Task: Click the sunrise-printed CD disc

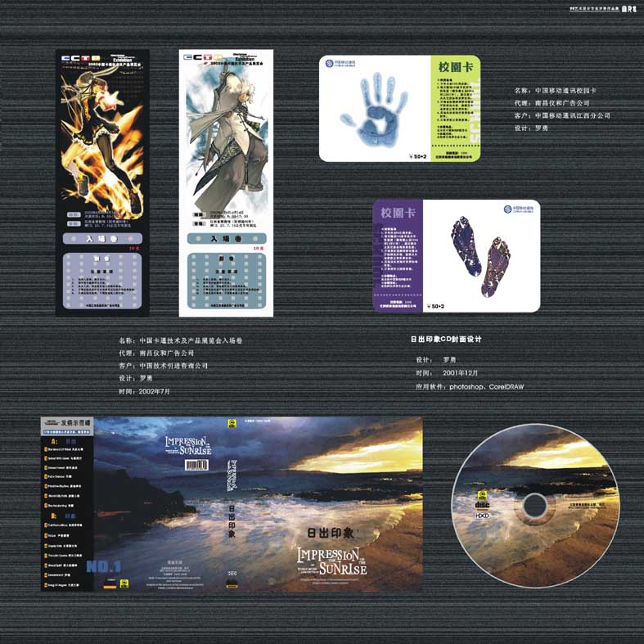Action: point(535,506)
